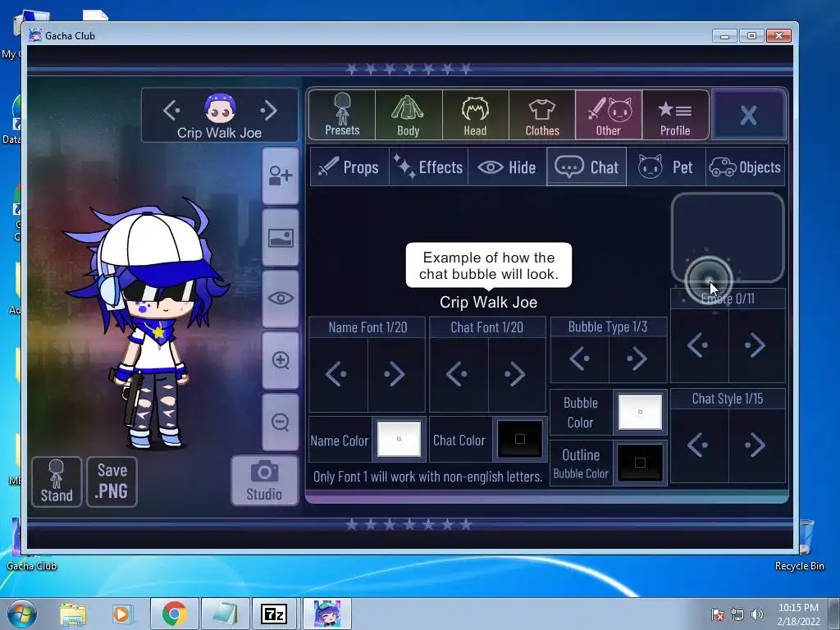Open the Head tab
This screenshot has width=840, height=630.
point(475,115)
